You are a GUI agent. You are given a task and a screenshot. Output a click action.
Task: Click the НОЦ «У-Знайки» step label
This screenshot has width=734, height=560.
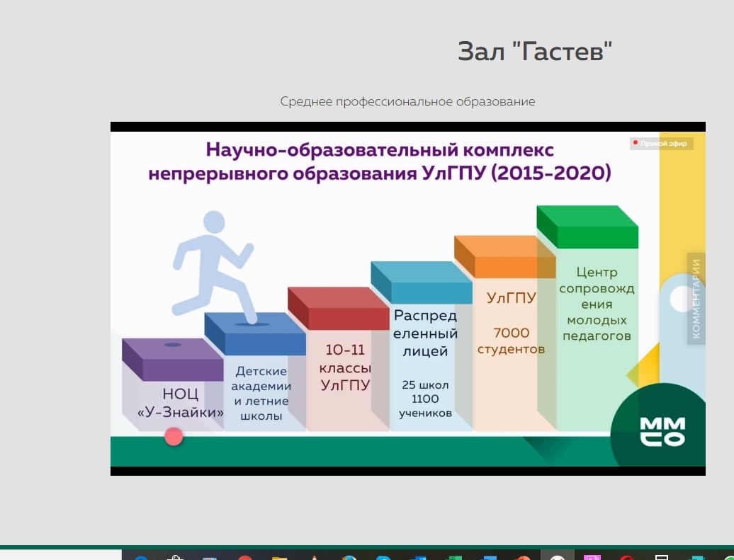(180, 403)
